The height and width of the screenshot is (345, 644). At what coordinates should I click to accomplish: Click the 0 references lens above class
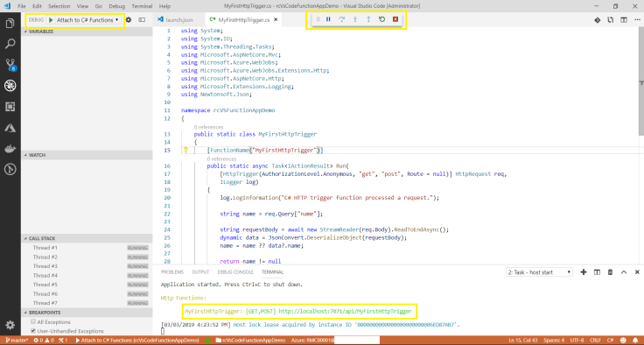click(x=208, y=128)
